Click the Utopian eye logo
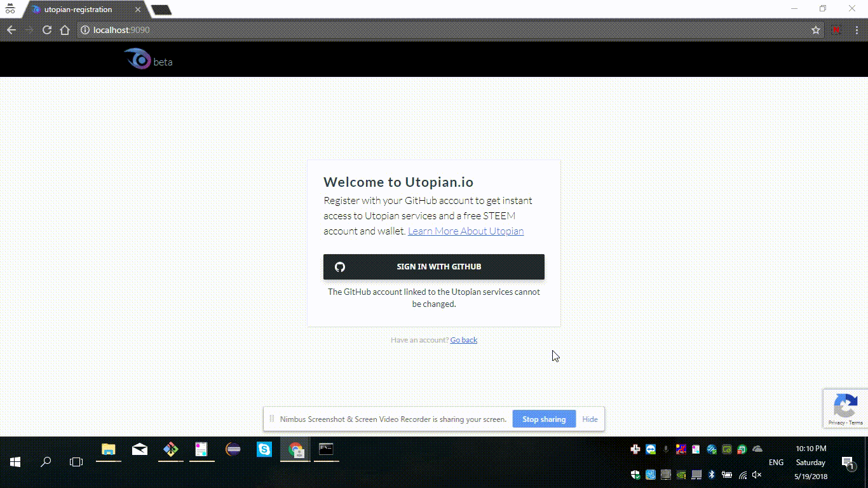Screen dimensions: 868x488 [137, 59]
